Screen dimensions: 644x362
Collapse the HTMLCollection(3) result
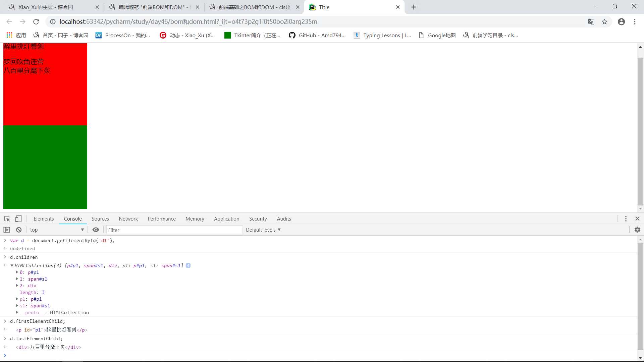(12, 265)
